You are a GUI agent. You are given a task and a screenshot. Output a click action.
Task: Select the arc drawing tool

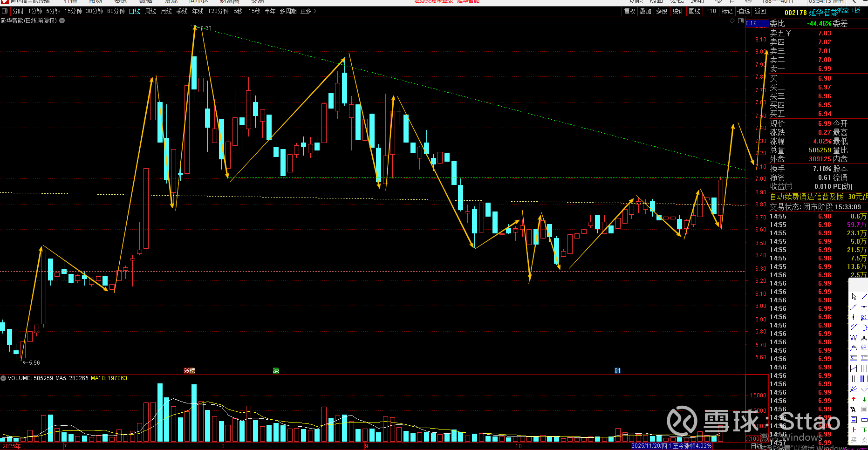click(864, 327)
